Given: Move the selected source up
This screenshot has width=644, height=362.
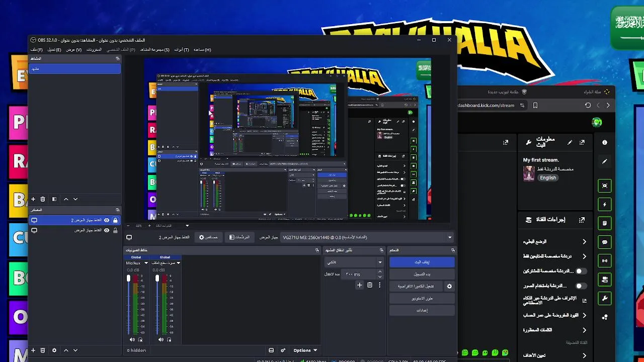Looking at the screenshot, I should pyautogui.click(x=66, y=350).
